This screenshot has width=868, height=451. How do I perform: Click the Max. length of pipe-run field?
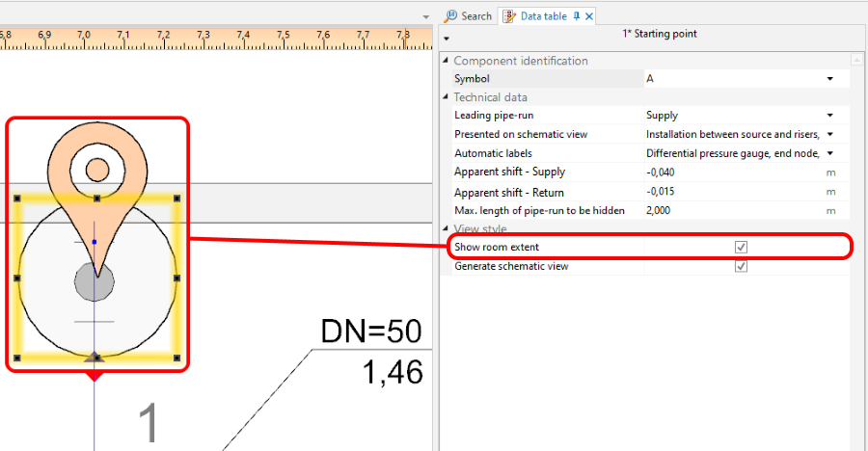point(731,210)
